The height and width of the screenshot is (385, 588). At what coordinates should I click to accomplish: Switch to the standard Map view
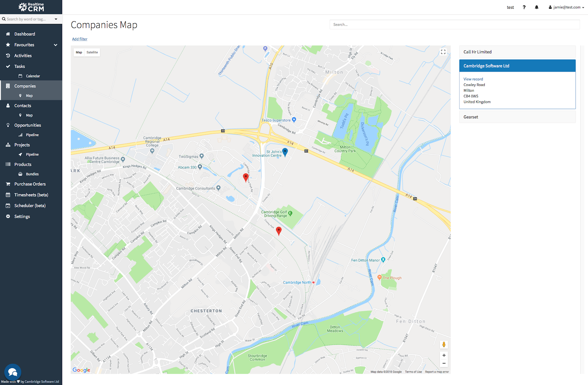[79, 53]
